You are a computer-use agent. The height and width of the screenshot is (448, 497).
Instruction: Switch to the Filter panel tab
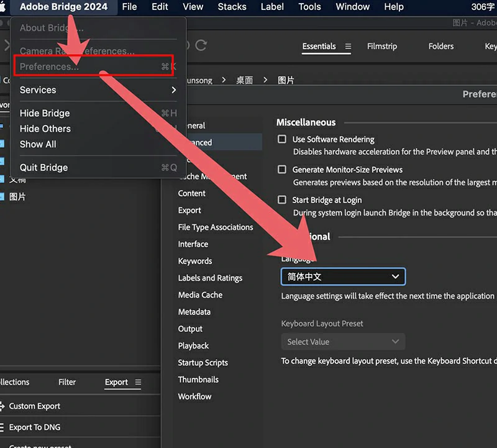coord(67,382)
